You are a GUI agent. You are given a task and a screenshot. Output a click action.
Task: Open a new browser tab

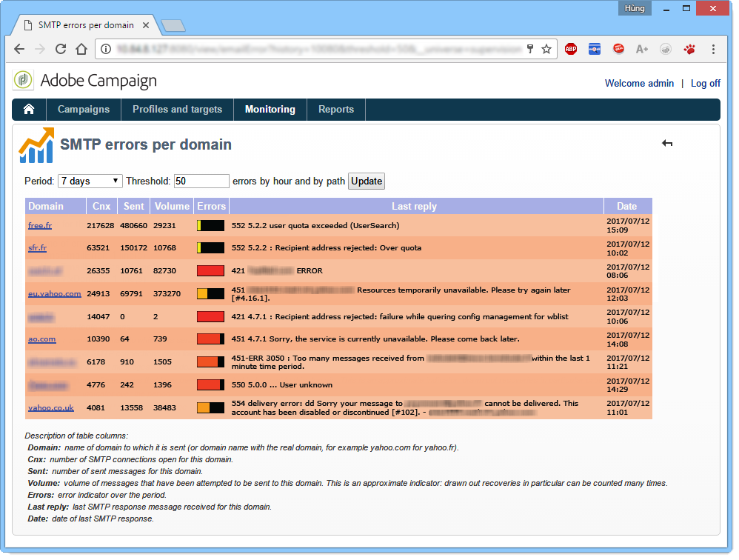click(x=173, y=25)
